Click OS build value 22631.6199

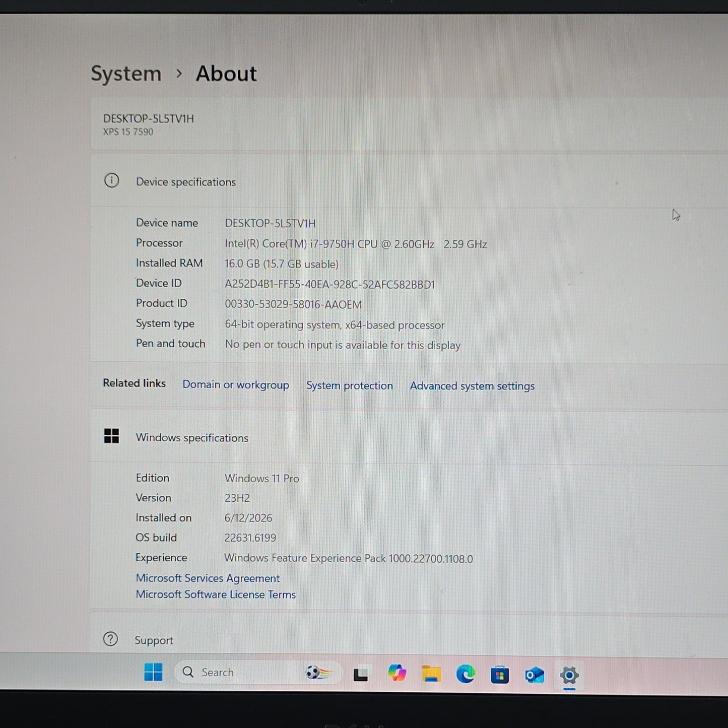[x=250, y=538]
